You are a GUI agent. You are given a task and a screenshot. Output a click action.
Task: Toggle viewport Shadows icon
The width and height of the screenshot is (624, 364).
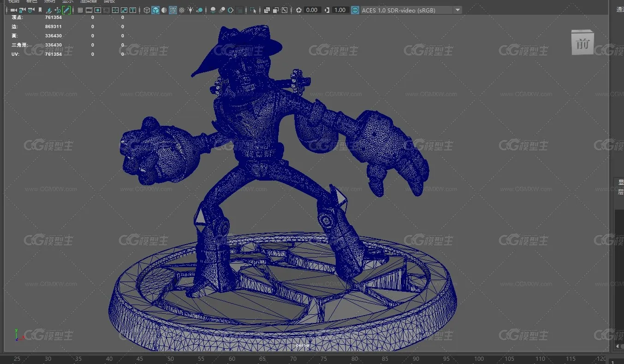(199, 10)
